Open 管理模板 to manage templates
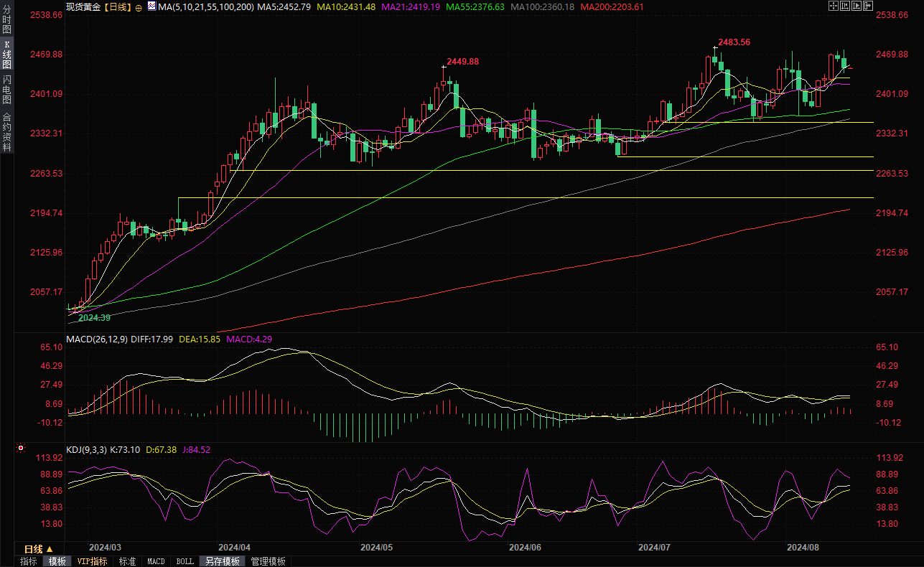This screenshot has height=567, width=924. [268, 561]
